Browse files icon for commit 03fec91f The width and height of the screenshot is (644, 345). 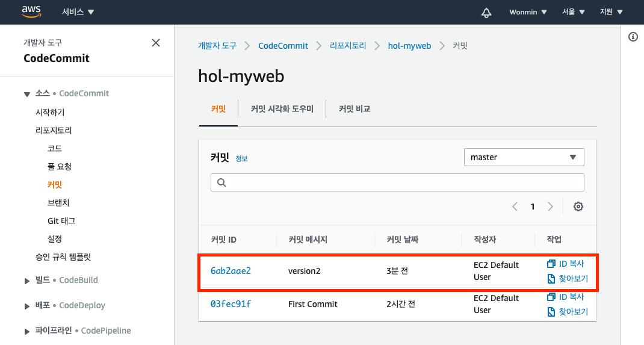[551, 312]
